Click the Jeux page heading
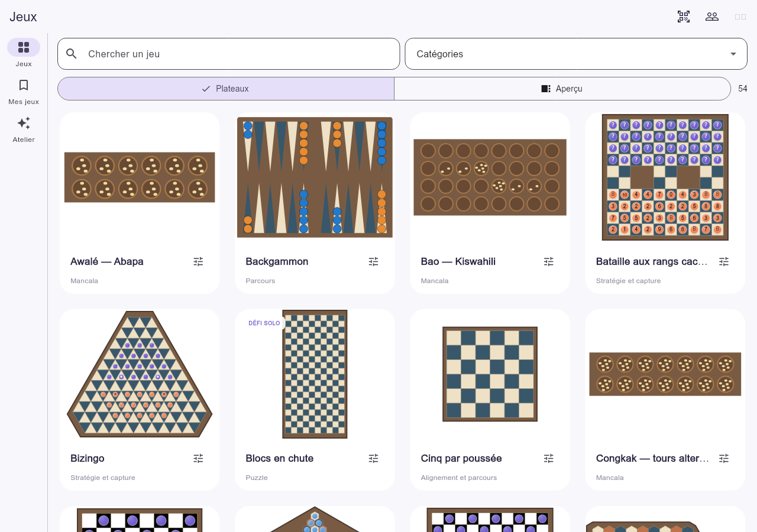This screenshot has height=532, width=757. pyautogui.click(x=23, y=17)
